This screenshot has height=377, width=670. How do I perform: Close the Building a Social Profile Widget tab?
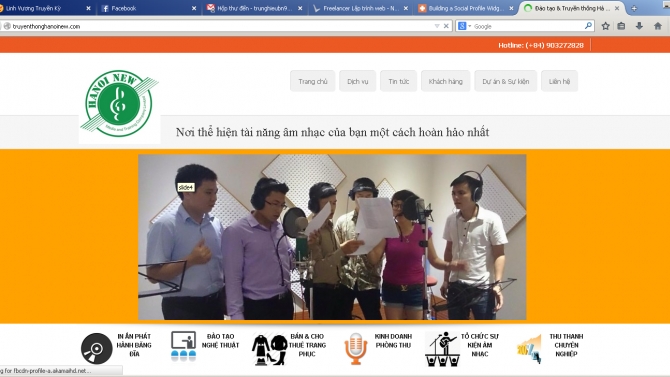coord(511,8)
